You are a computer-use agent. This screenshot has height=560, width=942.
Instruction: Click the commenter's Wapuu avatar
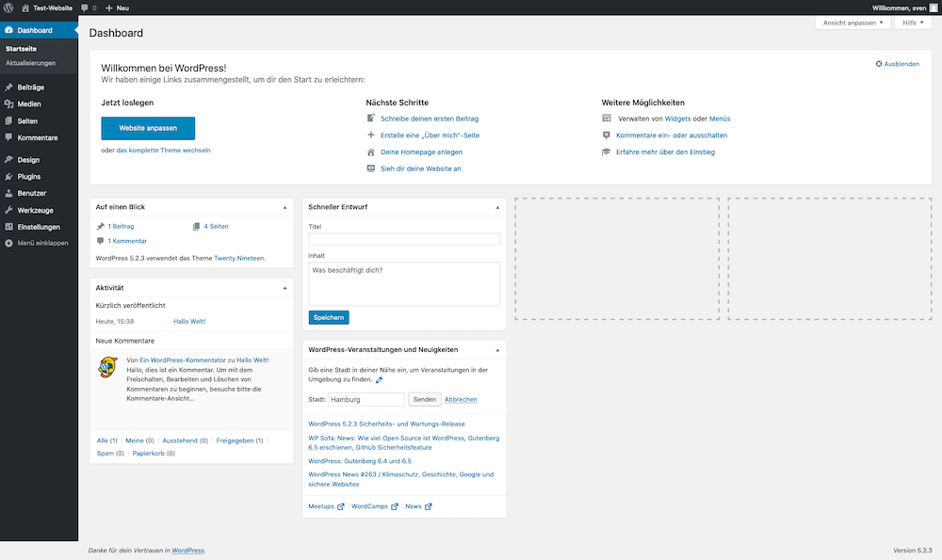pyautogui.click(x=107, y=367)
